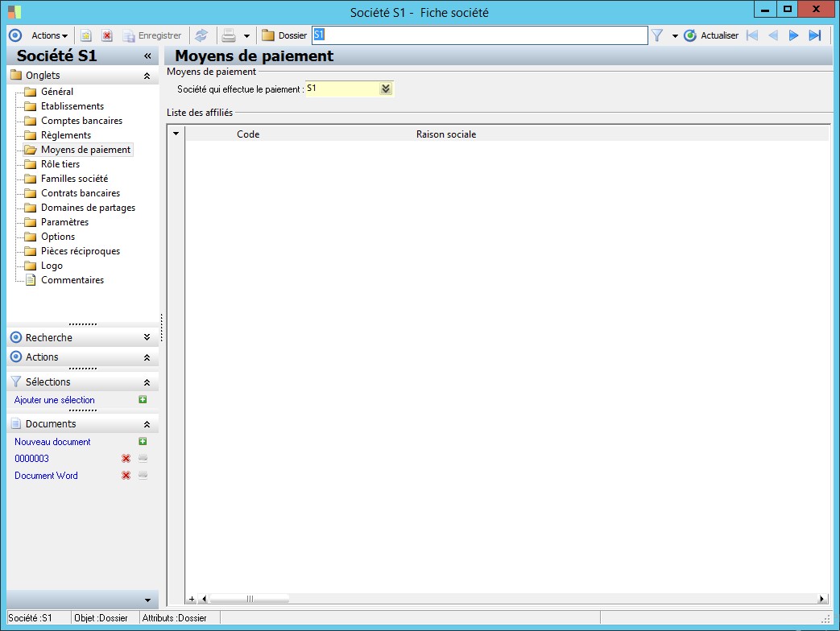Open the affiliés grid selector dropdown arrow
840x631 pixels.
pyautogui.click(x=176, y=134)
